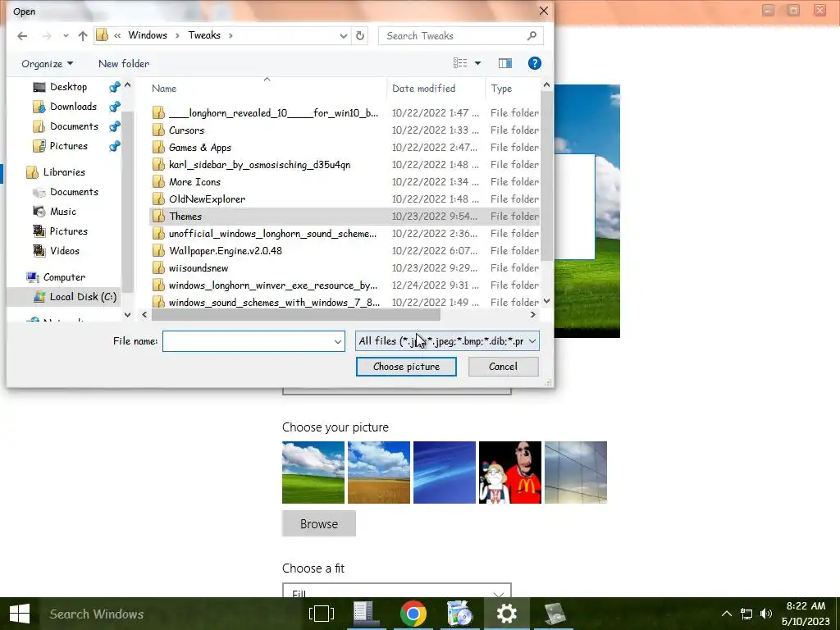840x630 pixels.
Task: Choose the green hills Bliss thumbnail
Action: pyautogui.click(x=313, y=472)
